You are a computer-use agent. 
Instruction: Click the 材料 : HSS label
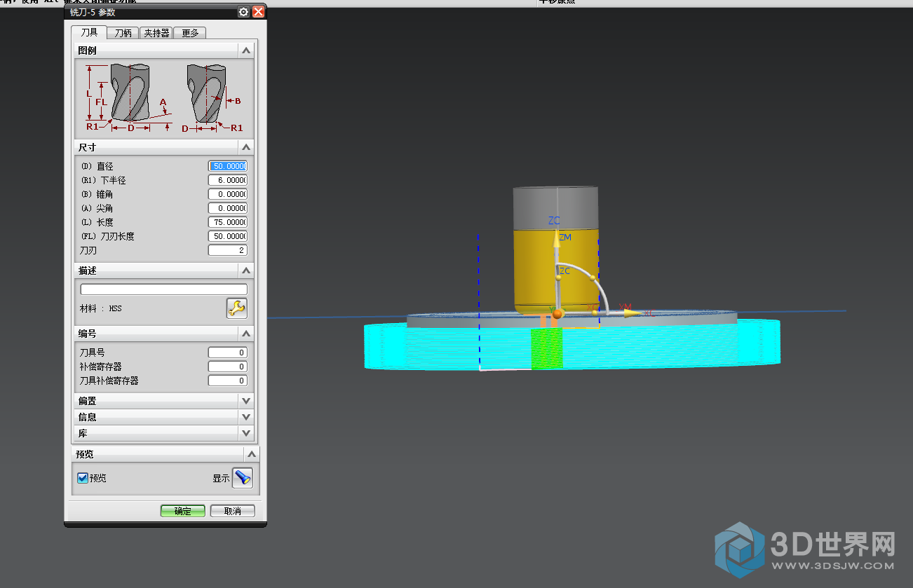tap(101, 308)
